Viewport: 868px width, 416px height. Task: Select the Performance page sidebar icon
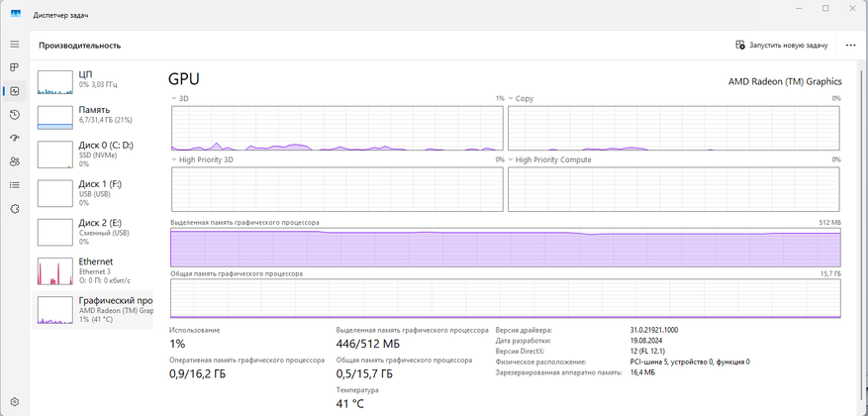15,91
